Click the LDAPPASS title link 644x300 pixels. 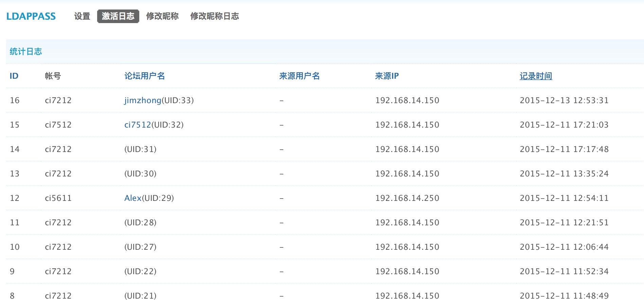click(x=31, y=16)
